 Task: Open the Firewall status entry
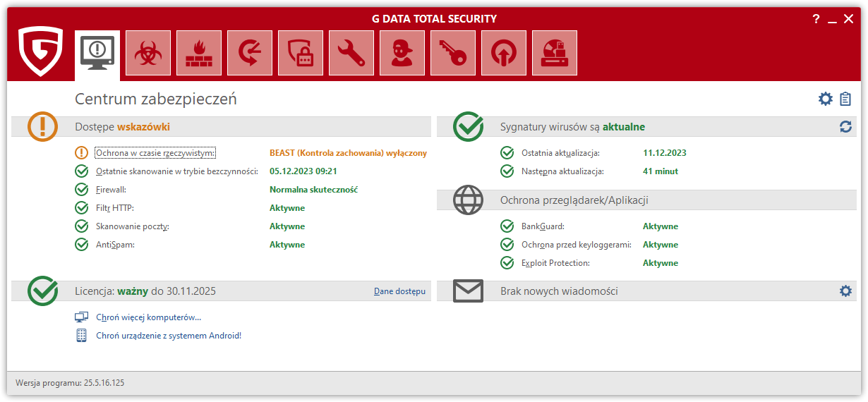coord(111,190)
